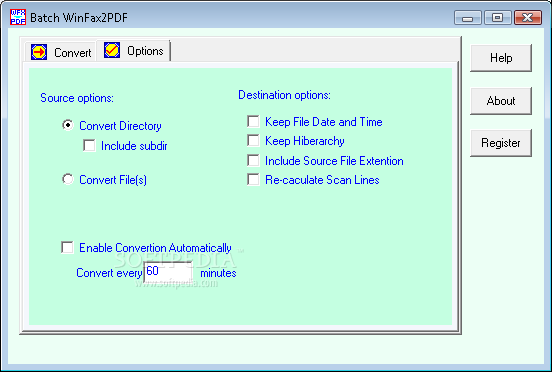Open the About dialog
Image resolution: width=552 pixels, height=372 pixels.
[501, 101]
